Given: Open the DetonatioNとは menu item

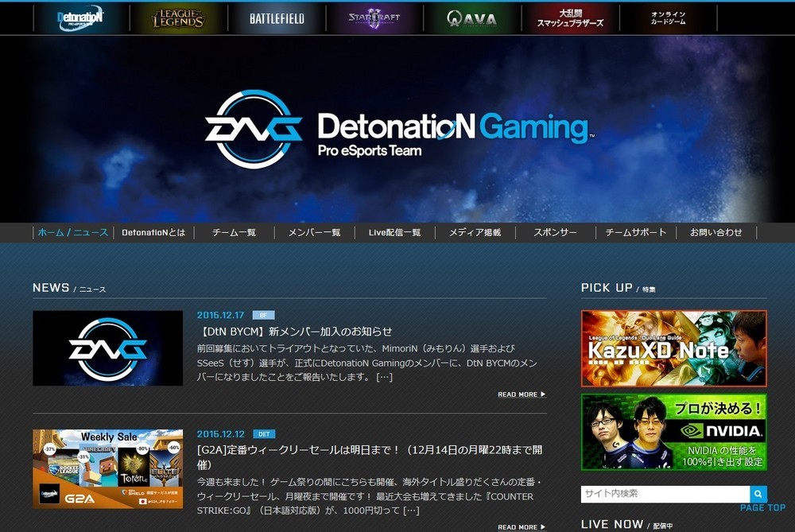Looking at the screenshot, I should pyautogui.click(x=153, y=232).
